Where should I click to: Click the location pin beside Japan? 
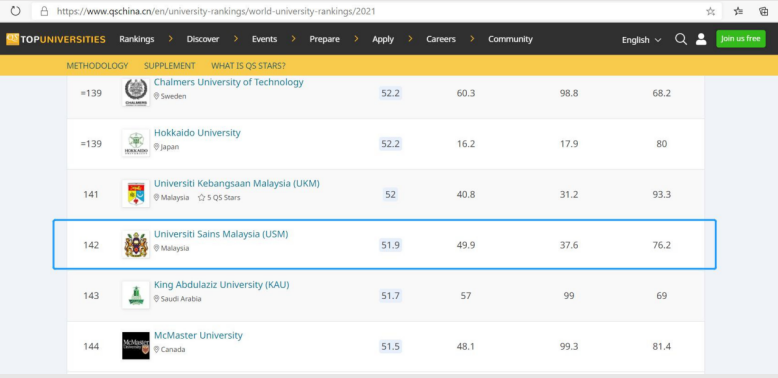point(156,147)
